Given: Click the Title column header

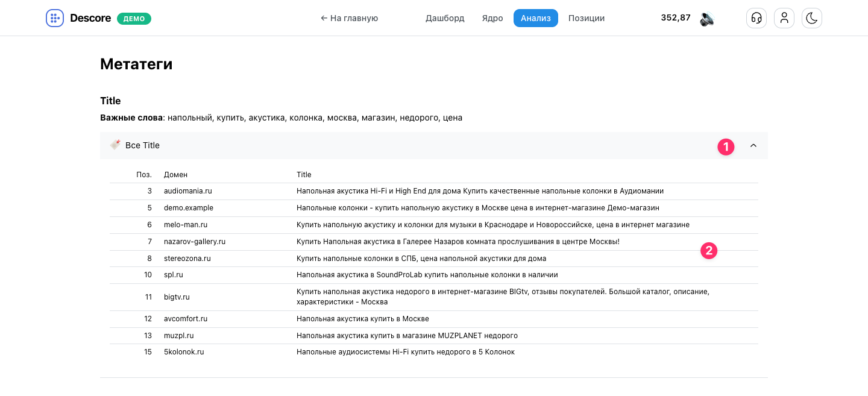Looking at the screenshot, I should pos(304,175).
